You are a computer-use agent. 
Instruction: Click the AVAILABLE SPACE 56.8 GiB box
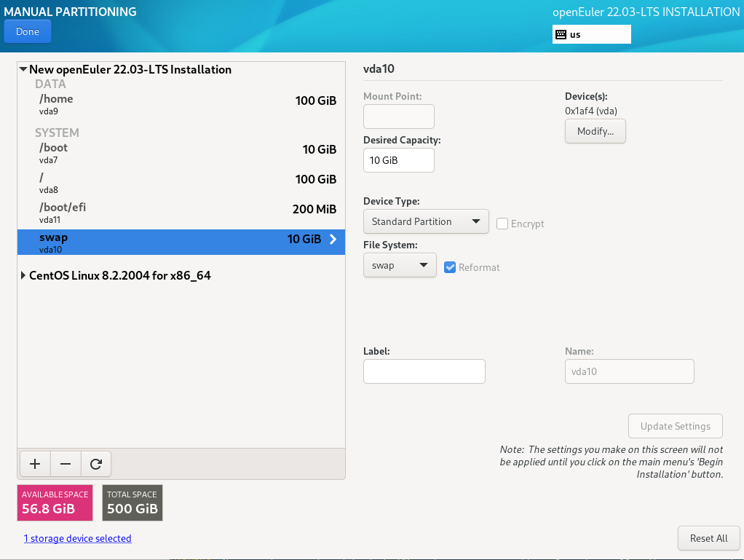tap(55, 502)
